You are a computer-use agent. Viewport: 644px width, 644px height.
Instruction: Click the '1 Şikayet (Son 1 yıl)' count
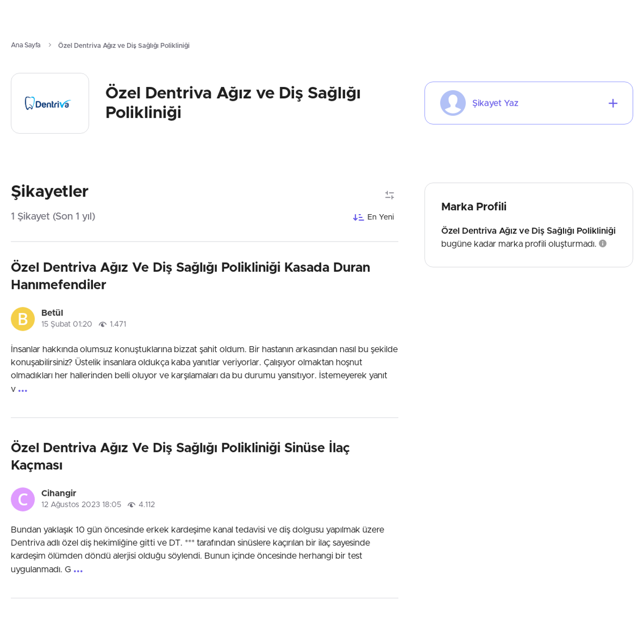pos(53,216)
